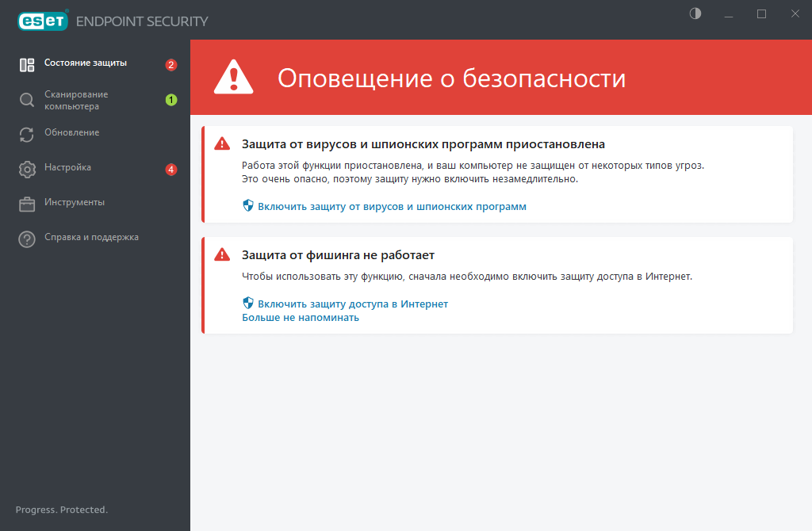Image resolution: width=812 pixels, height=531 pixels.
Task: Click the theme contrast icon in title bar
Action: pyautogui.click(x=695, y=13)
